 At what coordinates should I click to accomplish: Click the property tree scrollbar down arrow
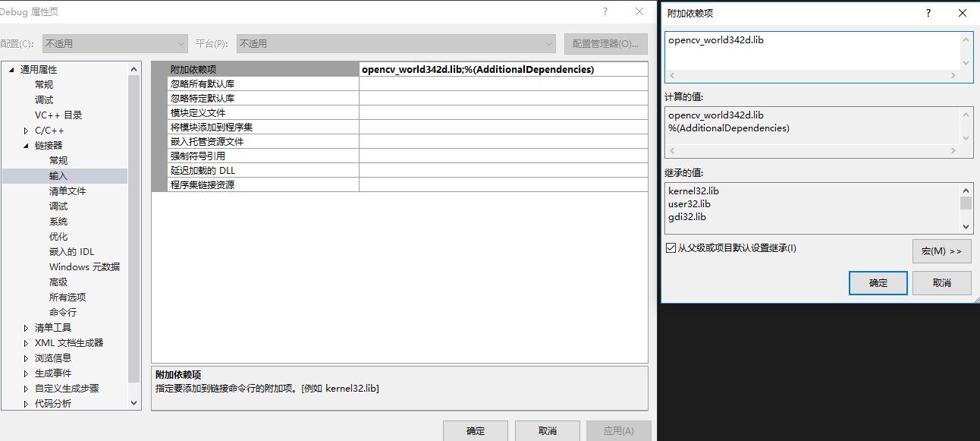click(x=134, y=404)
